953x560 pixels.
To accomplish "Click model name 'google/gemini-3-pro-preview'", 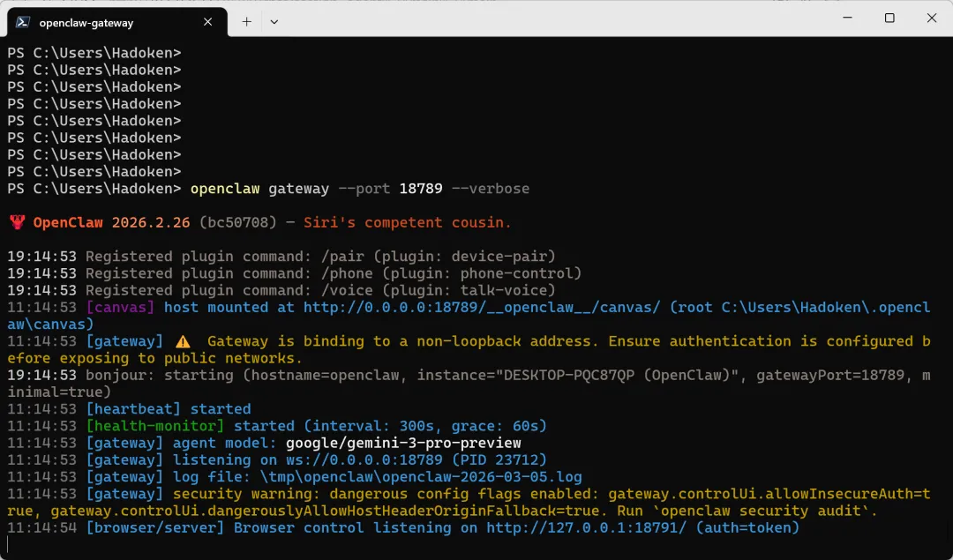I will point(403,443).
